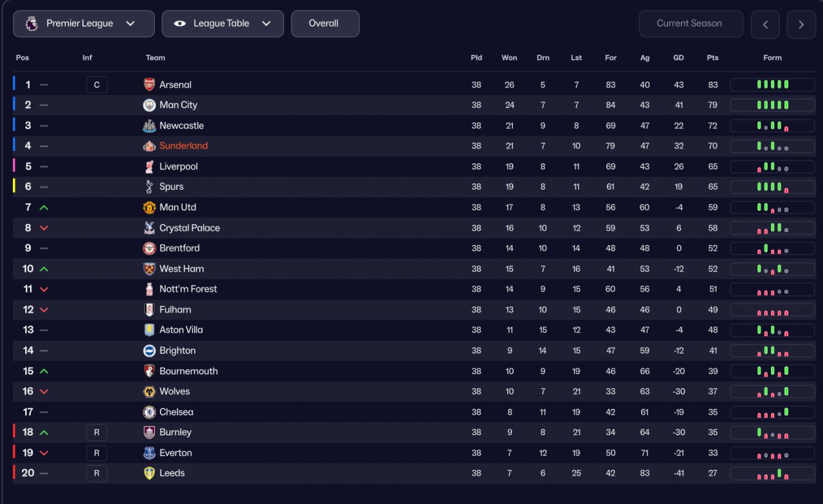Click the Chelsea club badge

click(x=149, y=412)
